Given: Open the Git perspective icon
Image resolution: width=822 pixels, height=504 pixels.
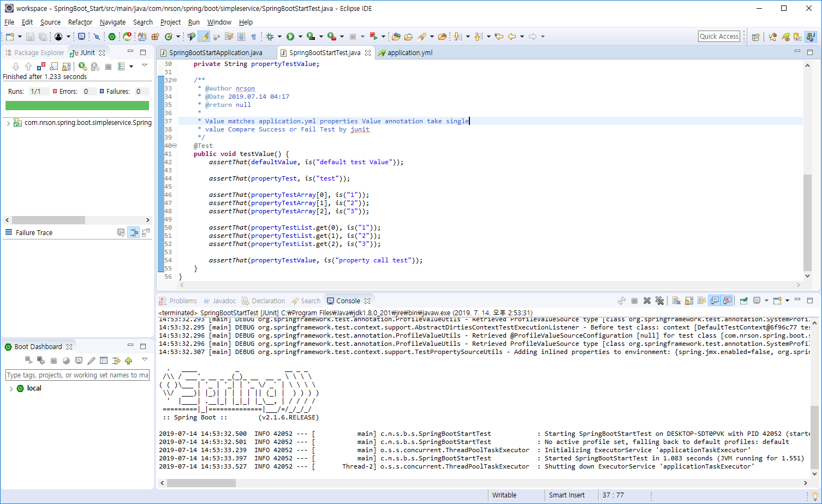Looking at the screenshot, I should click(797, 37).
